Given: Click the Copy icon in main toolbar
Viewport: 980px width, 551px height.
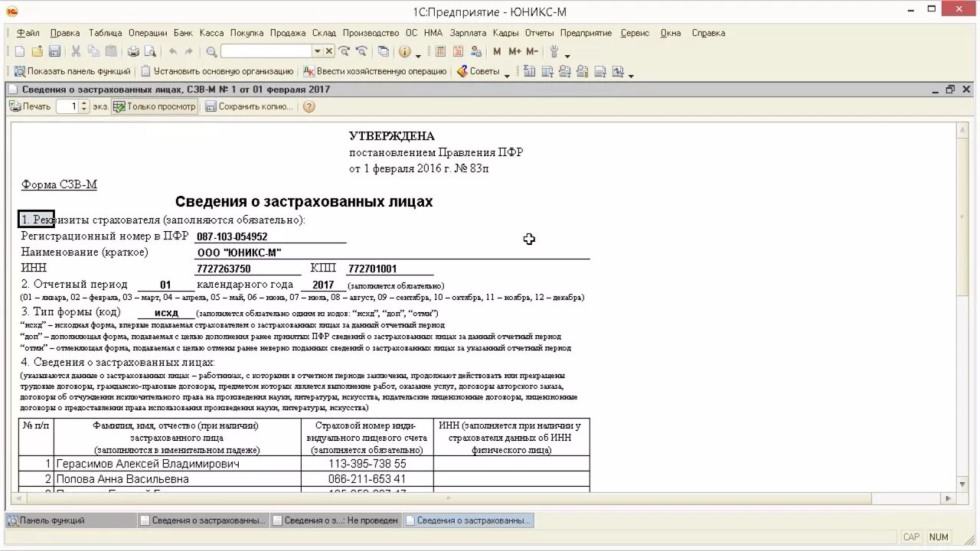Looking at the screenshot, I should (93, 51).
